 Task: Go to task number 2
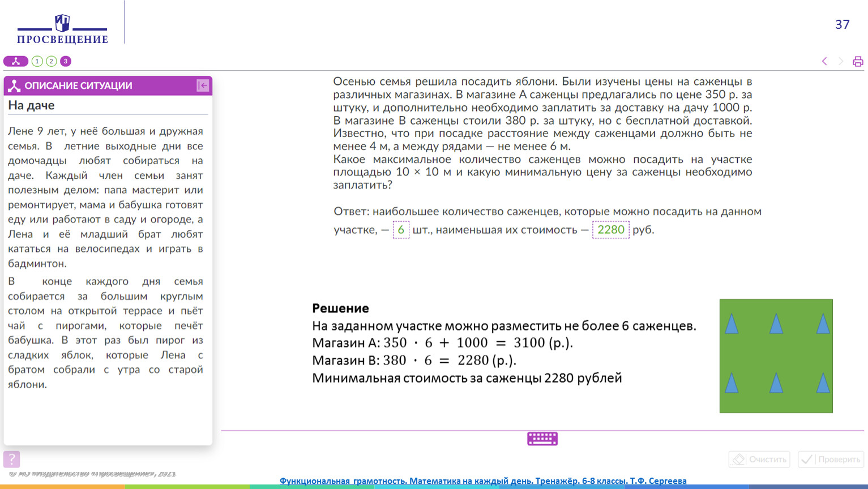tap(52, 61)
